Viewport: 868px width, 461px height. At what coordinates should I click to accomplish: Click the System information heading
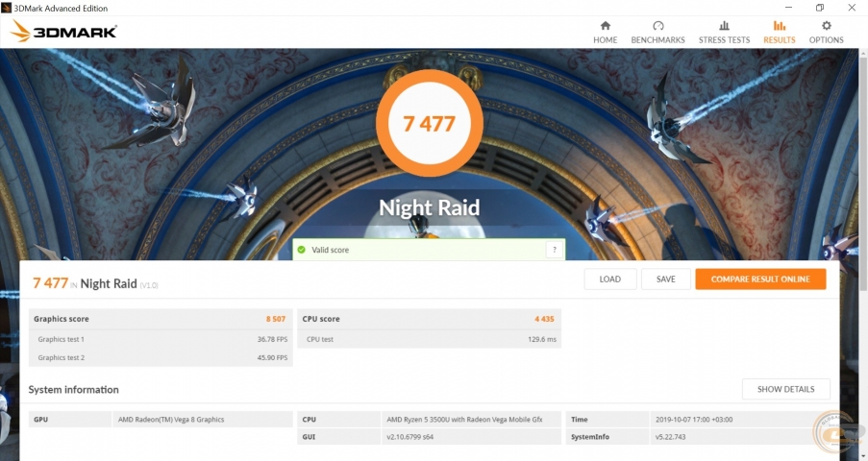point(74,390)
